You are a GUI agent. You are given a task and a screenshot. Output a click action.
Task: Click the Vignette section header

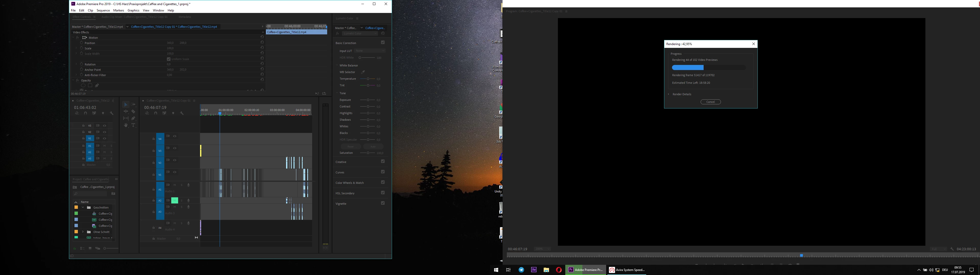tap(341, 204)
